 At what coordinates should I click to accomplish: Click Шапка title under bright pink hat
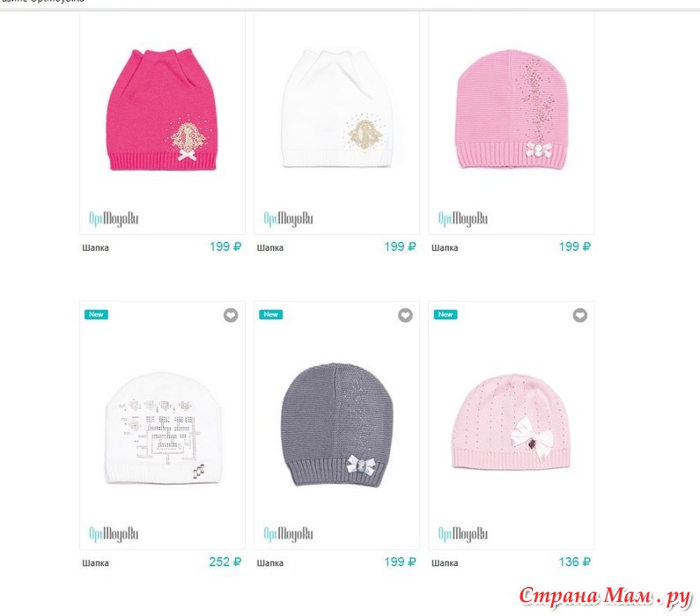(x=96, y=247)
